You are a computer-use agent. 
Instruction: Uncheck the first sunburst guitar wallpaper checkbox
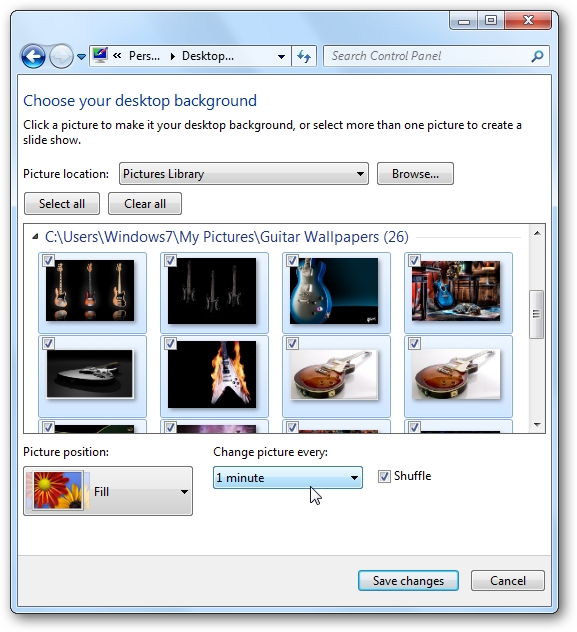click(x=293, y=343)
